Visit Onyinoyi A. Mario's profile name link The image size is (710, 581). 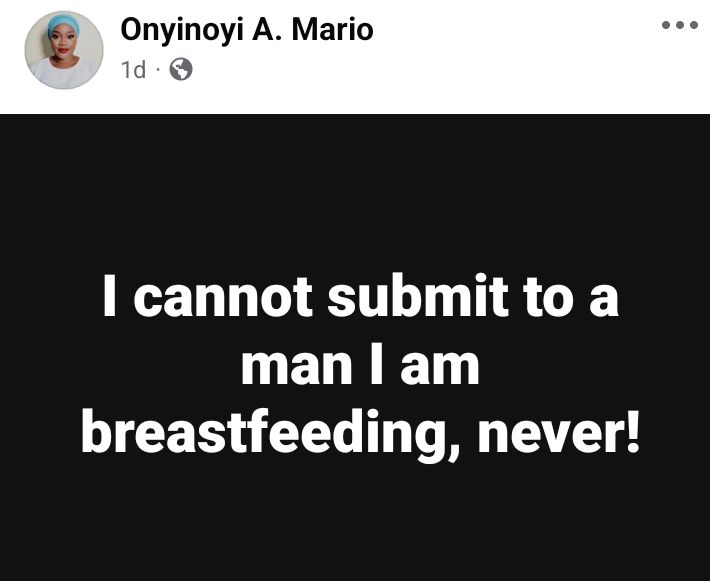246,31
